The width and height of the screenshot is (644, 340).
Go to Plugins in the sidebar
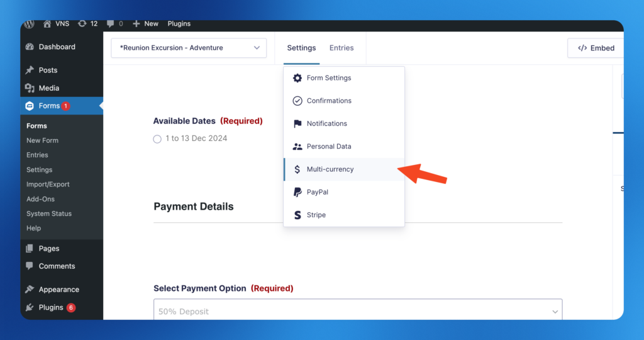[51, 307]
